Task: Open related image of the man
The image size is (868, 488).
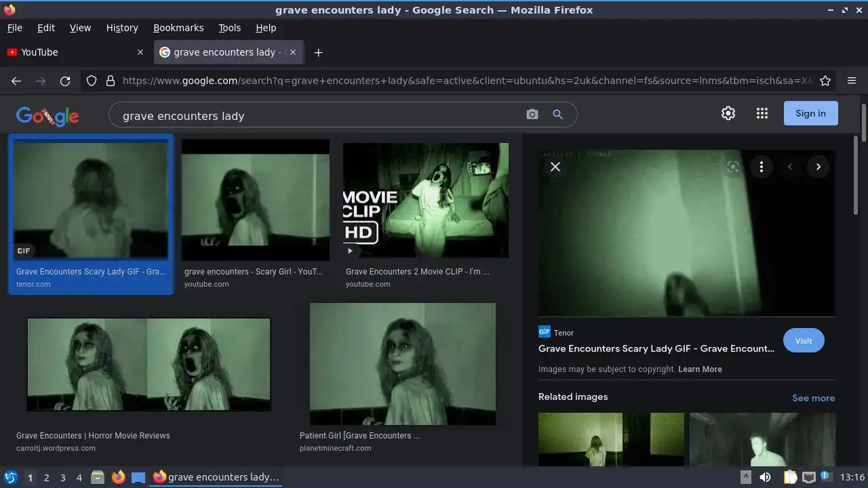Action: (763, 439)
